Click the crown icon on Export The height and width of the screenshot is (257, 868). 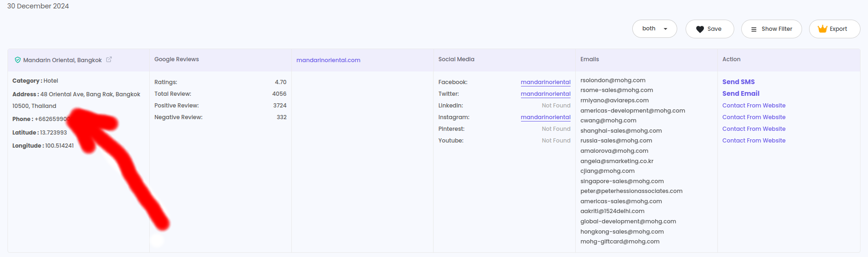pyautogui.click(x=822, y=29)
